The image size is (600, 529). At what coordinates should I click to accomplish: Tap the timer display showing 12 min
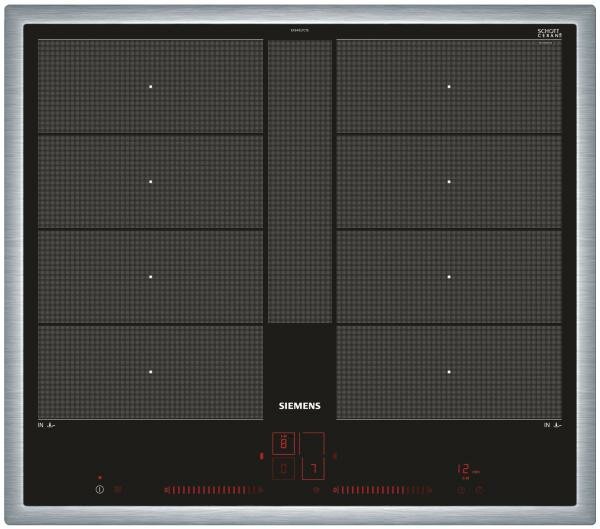[x=466, y=469]
